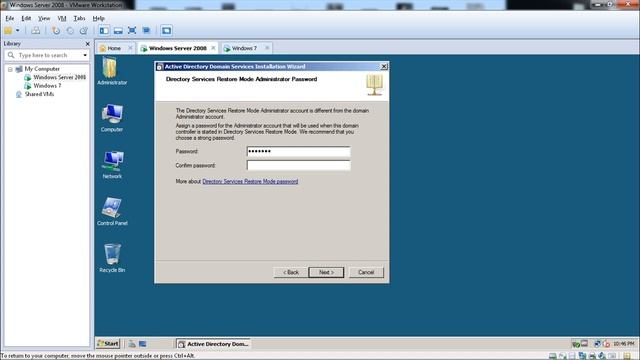Select My Computer in the library
The height and width of the screenshot is (360, 640).
(x=42, y=69)
